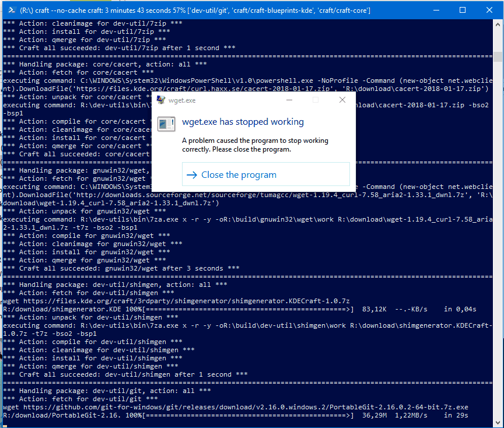Click the wget shimgenerator.KDECraft-1.0.7z URL line
Viewport: 504px width, 428px height.
click(176, 301)
